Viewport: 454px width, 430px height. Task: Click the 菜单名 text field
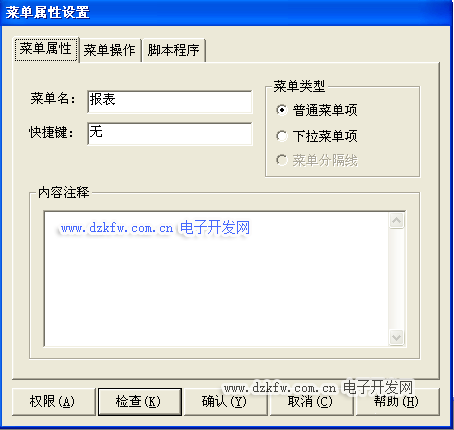[x=170, y=102]
